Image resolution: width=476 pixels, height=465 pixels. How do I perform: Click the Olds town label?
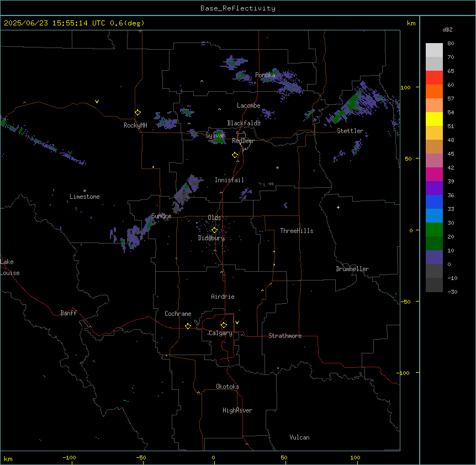pos(214,218)
